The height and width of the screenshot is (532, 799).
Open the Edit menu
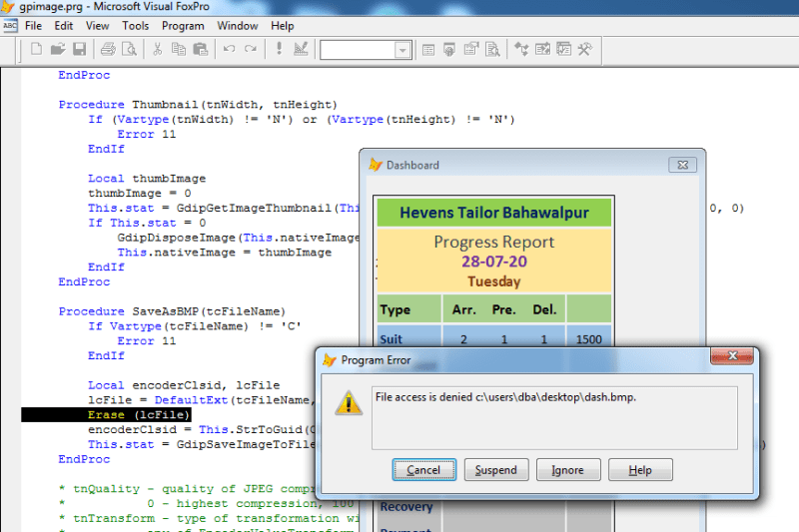(64, 26)
